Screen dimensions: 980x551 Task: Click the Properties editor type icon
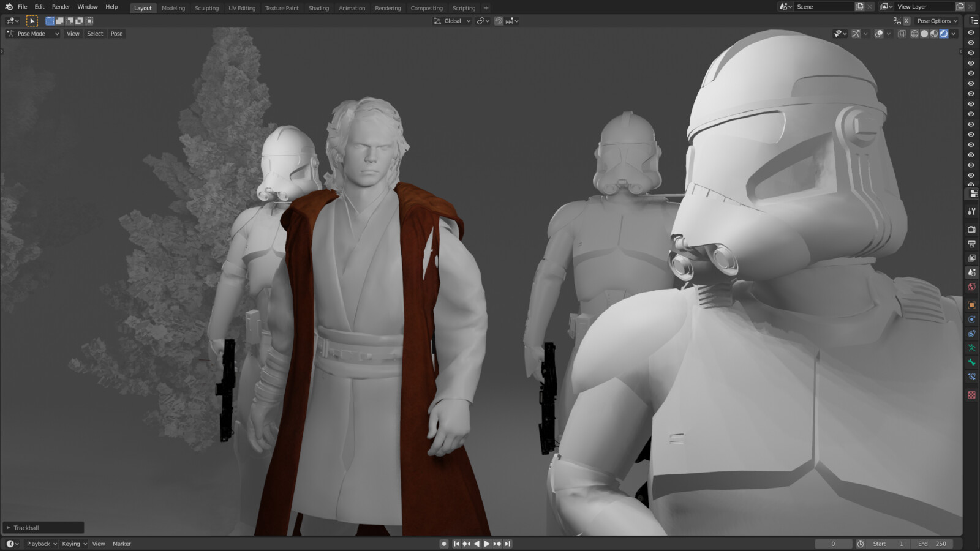point(973,193)
